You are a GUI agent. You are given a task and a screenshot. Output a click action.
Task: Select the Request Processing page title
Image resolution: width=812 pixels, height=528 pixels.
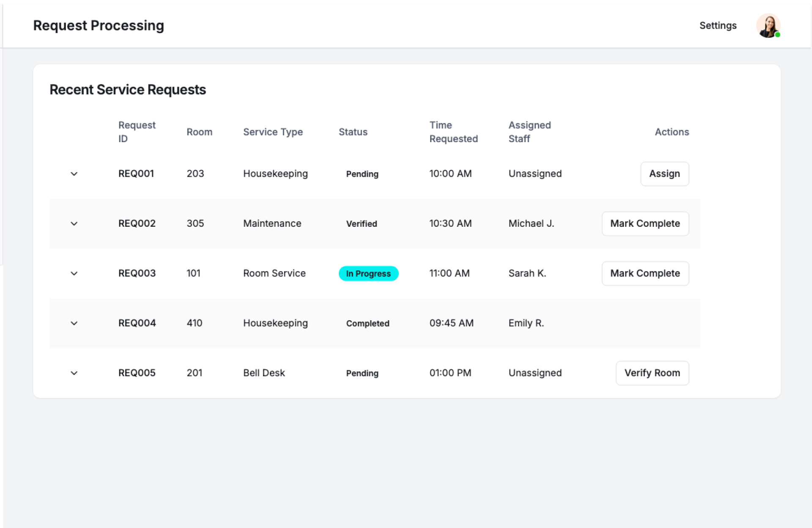[99, 26]
